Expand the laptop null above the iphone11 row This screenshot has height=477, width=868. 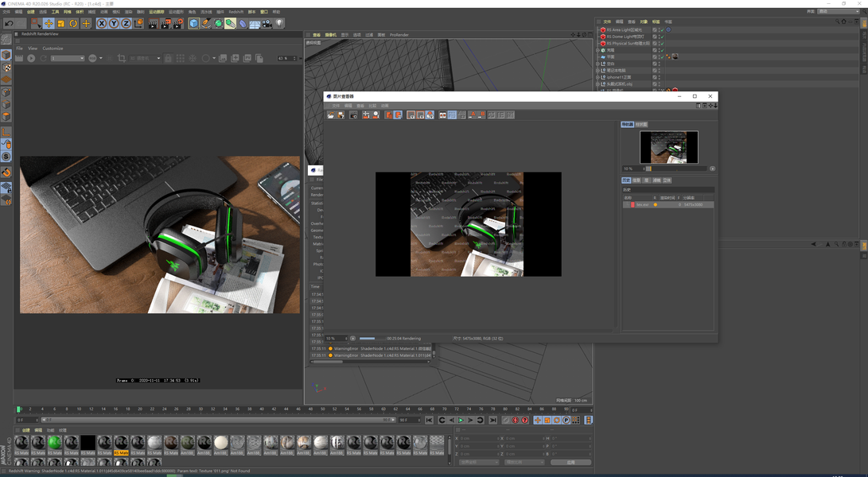click(x=597, y=70)
